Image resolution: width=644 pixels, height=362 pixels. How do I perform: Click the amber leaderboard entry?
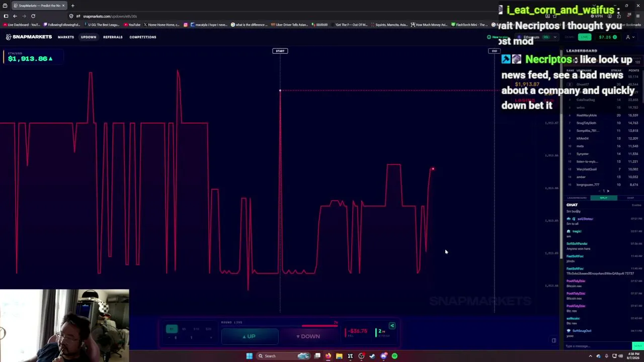[603, 177]
